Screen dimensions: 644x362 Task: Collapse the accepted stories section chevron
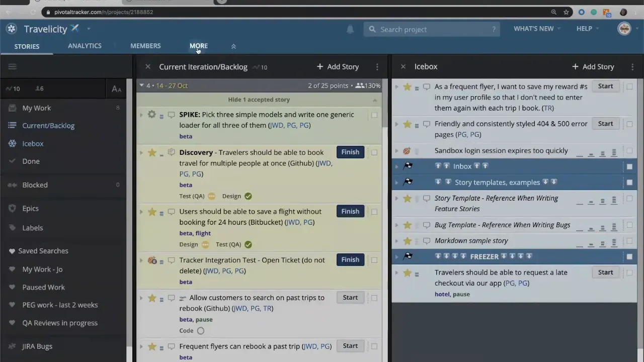[375, 100]
